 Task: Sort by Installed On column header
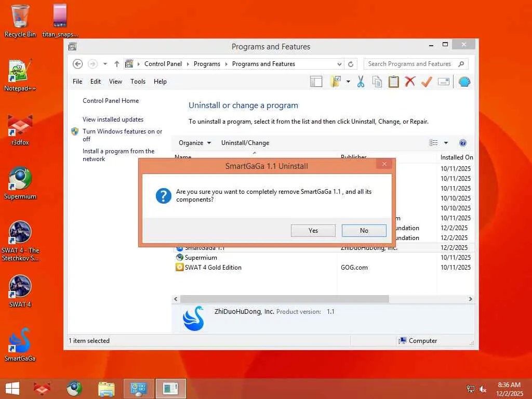pos(456,157)
